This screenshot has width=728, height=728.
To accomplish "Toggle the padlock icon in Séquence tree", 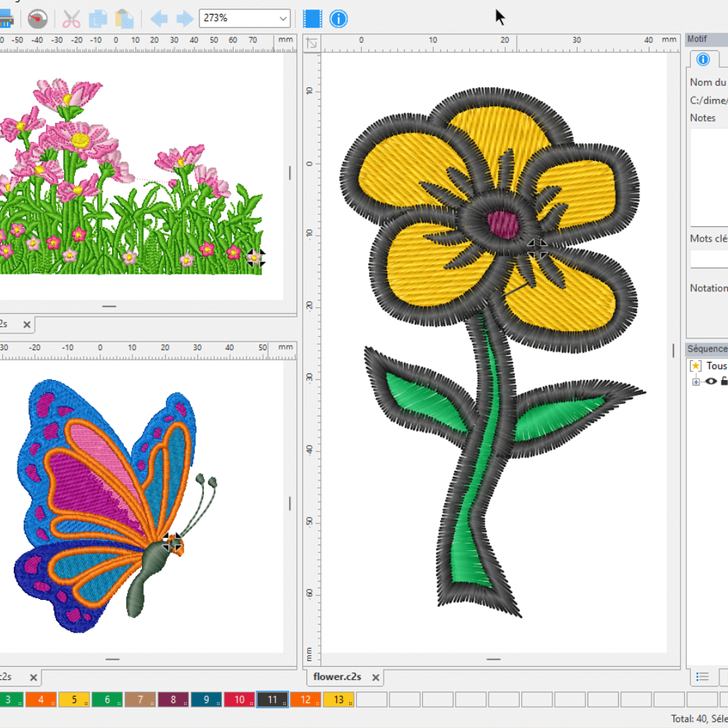I will (724, 381).
